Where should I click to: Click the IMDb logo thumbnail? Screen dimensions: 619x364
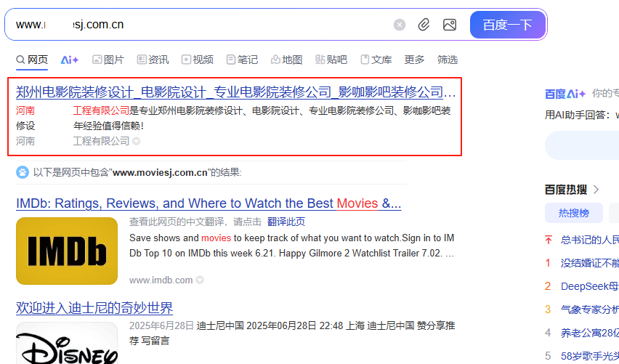[67, 251]
